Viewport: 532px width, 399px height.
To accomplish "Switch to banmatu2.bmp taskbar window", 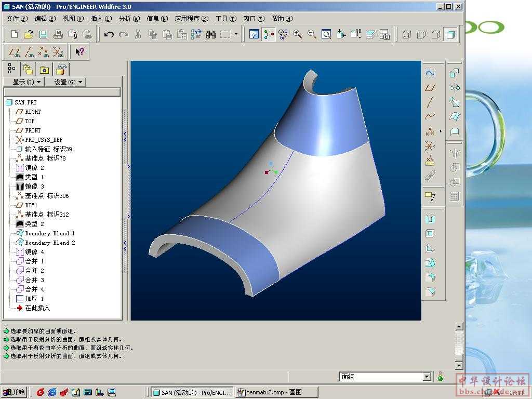I will 276,392.
